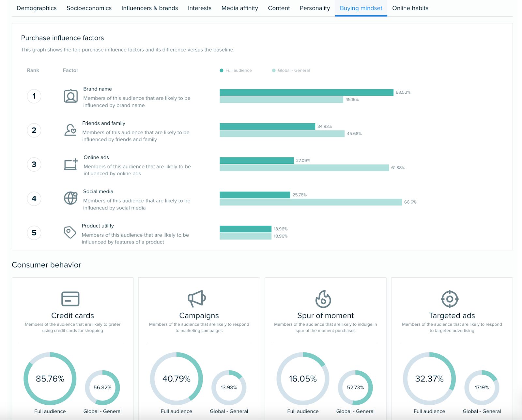Open the Personality tab
The height and width of the screenshot is (420, 522).
click(x=315, y=8)
